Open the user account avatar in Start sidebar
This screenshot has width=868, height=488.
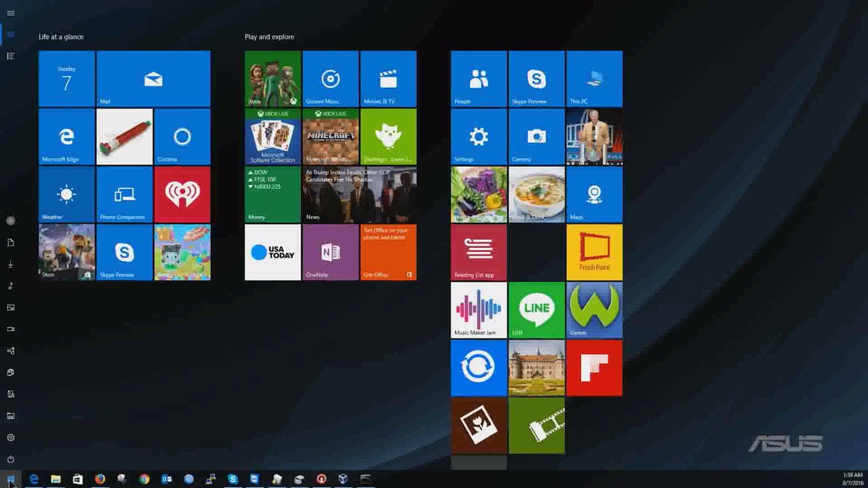[x=10, y=220]
